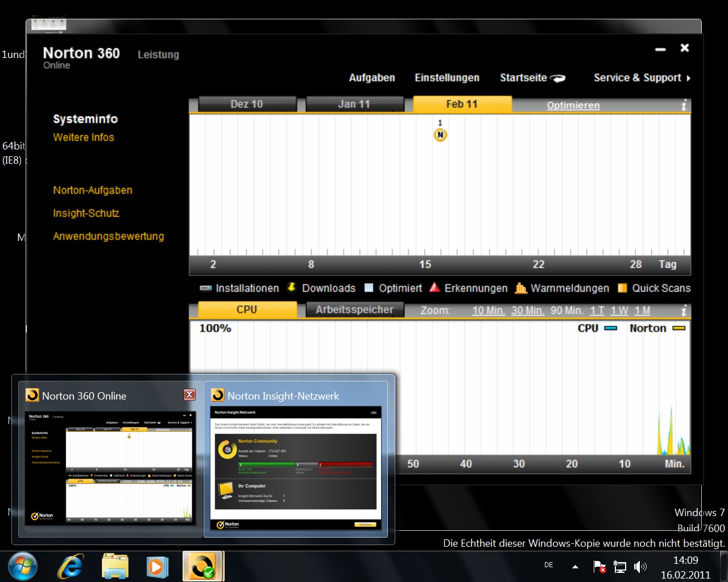Click the volume speaker tray icon
This screenshot has width=728, height=582.
(x=640, y=567)
